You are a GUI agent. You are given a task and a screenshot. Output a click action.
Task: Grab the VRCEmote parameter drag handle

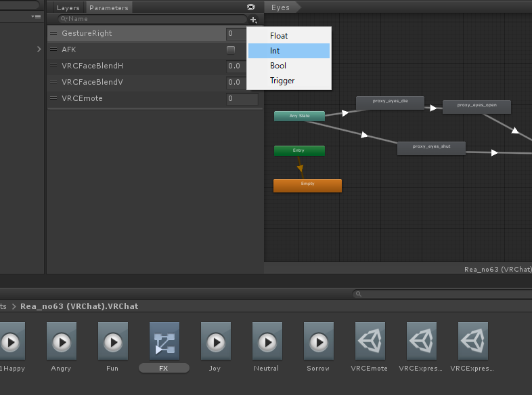click(53, 98)
